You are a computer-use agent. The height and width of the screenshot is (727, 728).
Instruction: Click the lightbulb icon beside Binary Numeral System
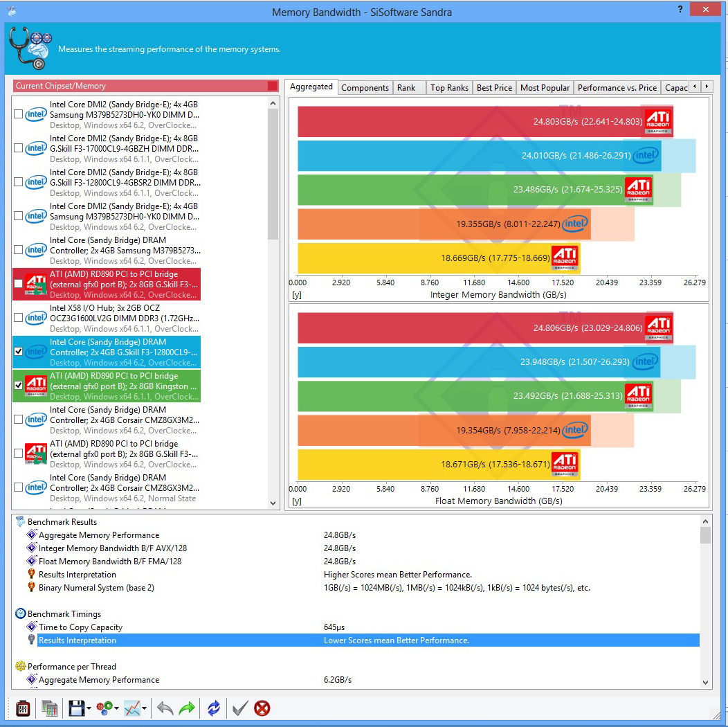coord(32,587)
